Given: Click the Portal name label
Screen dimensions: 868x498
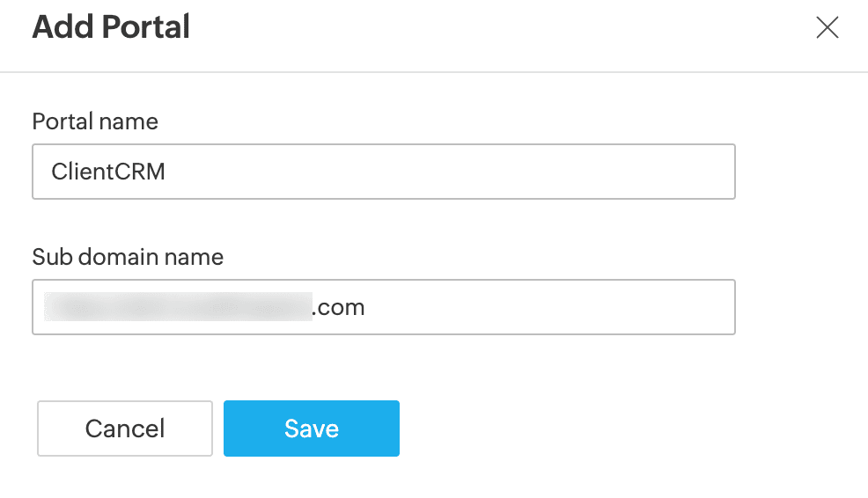Looking at the screenshot, I should click(95, 121).
